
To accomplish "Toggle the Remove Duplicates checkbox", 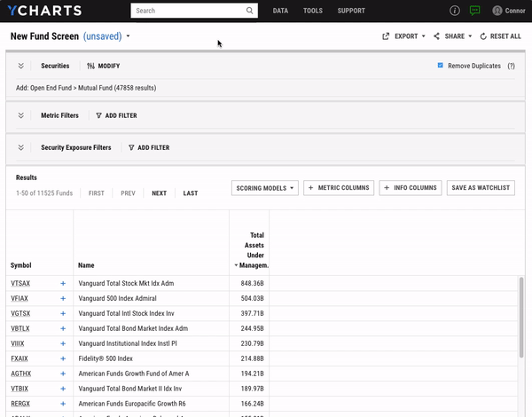I will 441,66.
